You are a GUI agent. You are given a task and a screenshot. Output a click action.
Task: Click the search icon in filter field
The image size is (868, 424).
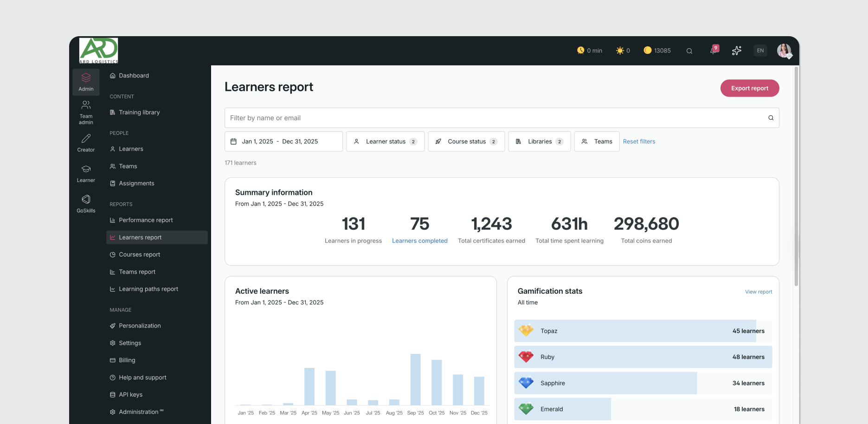tap(771, 118)
